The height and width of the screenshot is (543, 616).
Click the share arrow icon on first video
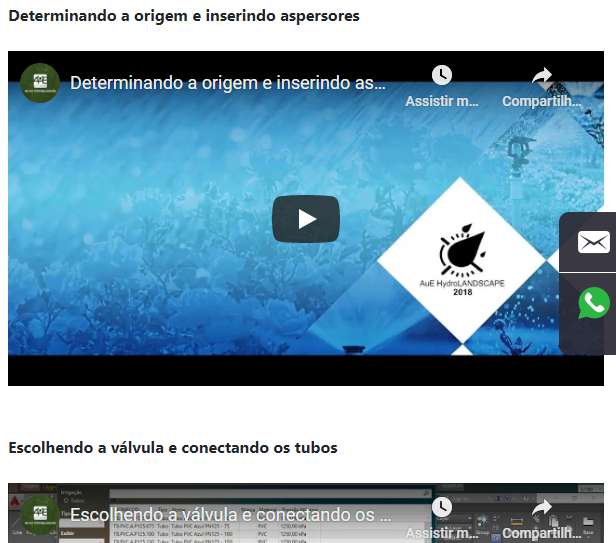coord(541,76)
